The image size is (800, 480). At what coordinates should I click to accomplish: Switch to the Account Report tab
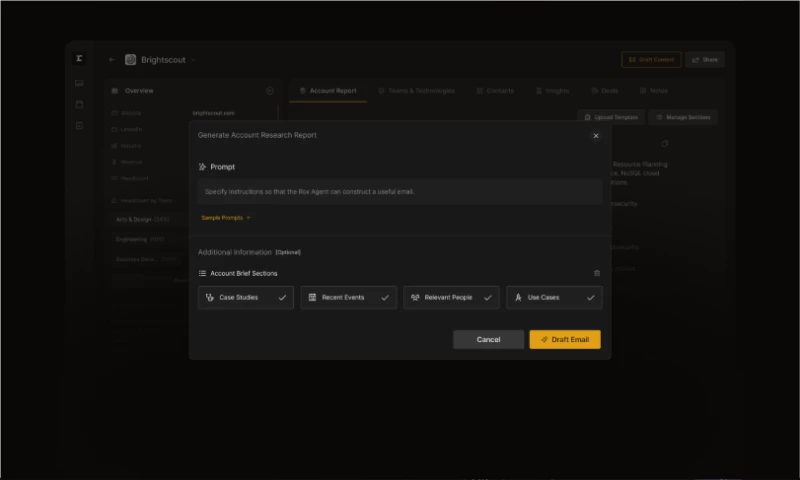click(327, 91)
